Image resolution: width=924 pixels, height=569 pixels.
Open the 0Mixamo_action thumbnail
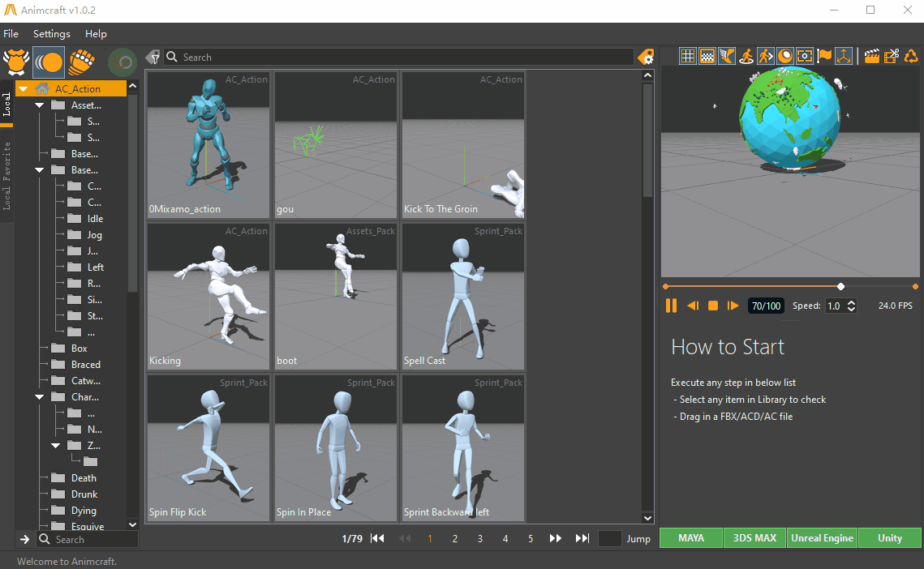coord(208,145)
